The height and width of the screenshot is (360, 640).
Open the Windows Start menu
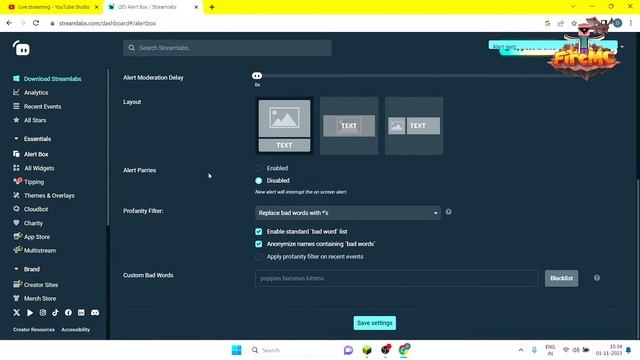click(x=236, y=350)
